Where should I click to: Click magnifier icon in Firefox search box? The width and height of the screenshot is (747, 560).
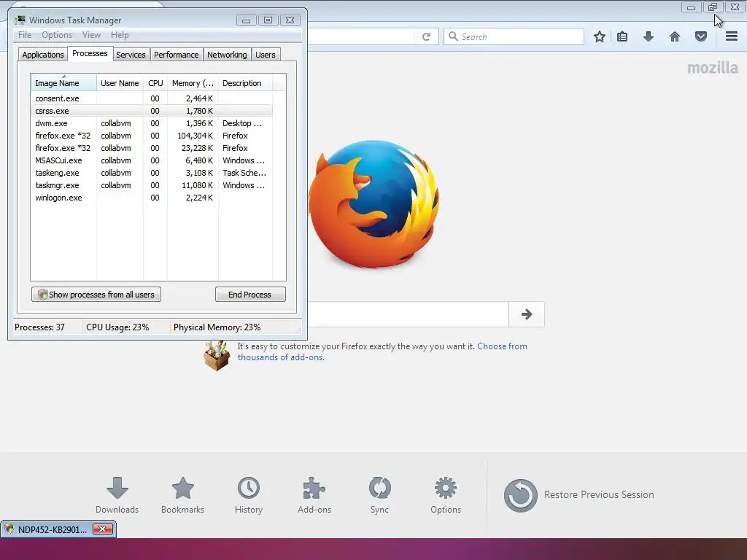click(454, 36)
